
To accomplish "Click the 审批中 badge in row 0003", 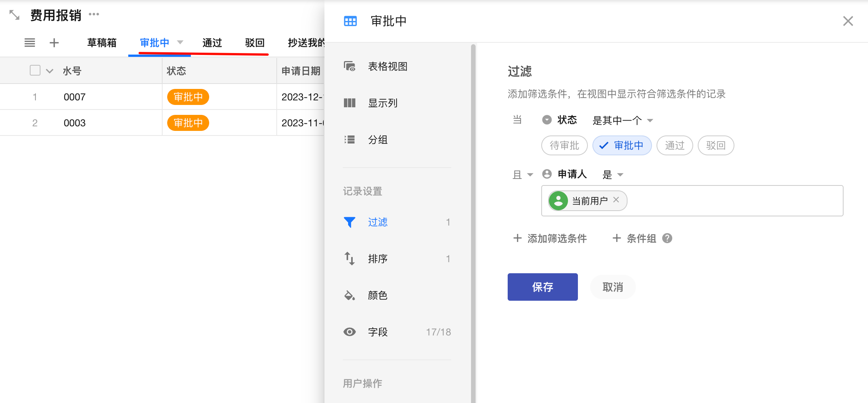I will [188, 123].
